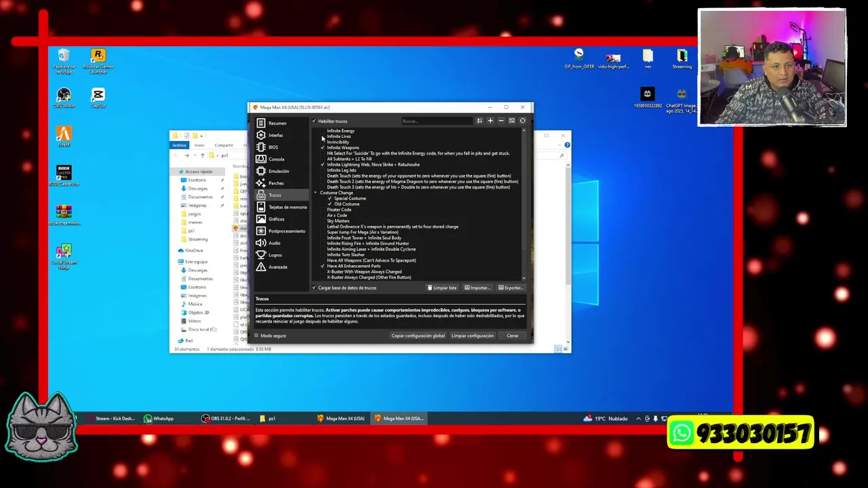The image size is (868, 488).
Task: Disable the Infinite Weapons cheat
Action: click(x=323, y=148)
